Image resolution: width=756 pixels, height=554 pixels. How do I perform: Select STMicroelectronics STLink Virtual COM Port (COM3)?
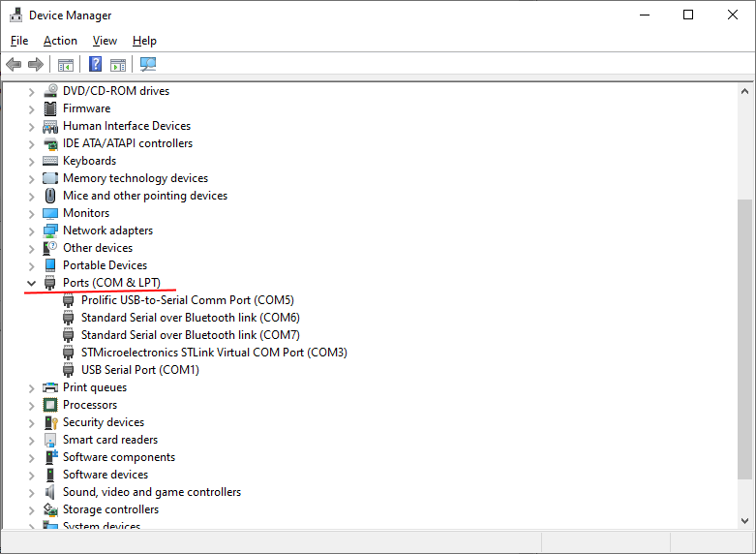coord(213,353)
